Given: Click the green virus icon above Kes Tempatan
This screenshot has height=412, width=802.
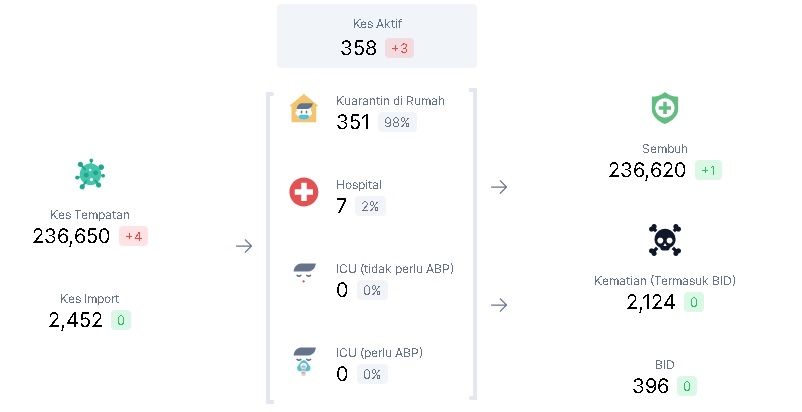Looking at the screenshot, I should (90, 174).
